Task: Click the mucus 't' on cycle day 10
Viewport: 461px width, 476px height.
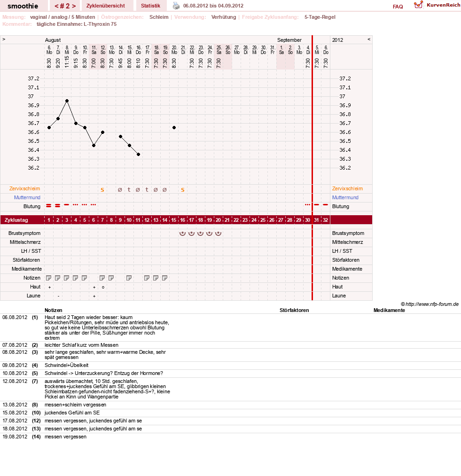Action: [129, 190]
